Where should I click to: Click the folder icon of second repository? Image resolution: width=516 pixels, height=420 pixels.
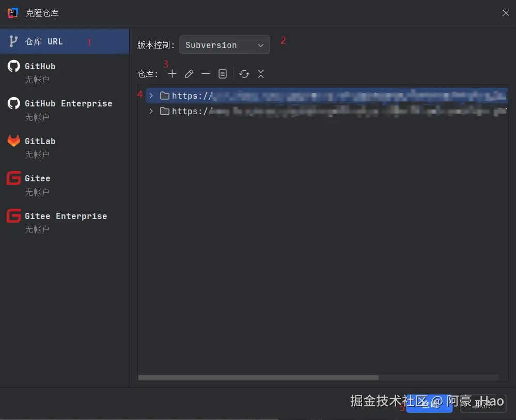[165, 111]
